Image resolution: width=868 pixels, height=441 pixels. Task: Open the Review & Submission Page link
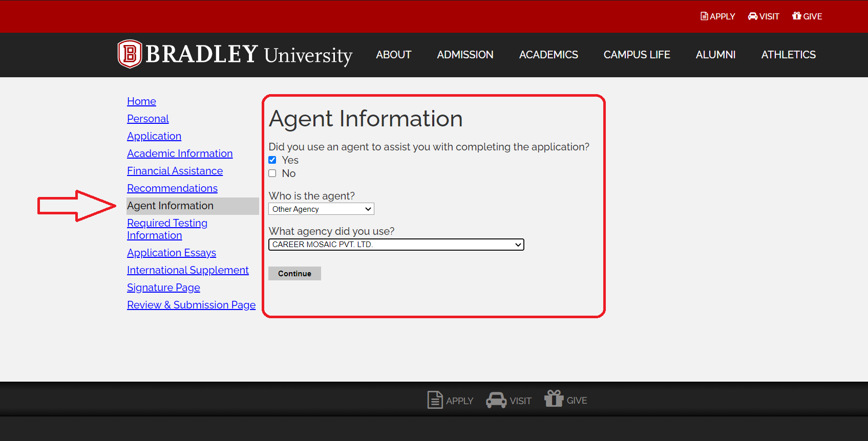click(191, 305)
